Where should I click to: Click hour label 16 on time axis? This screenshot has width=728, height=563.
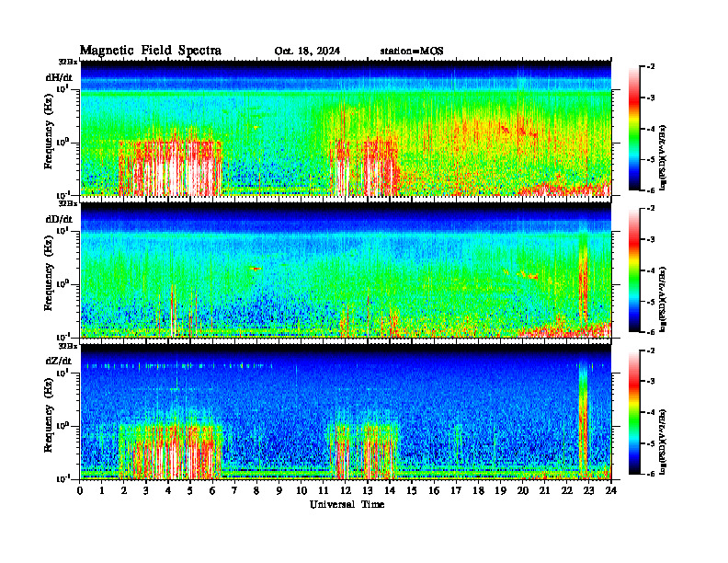434,491
